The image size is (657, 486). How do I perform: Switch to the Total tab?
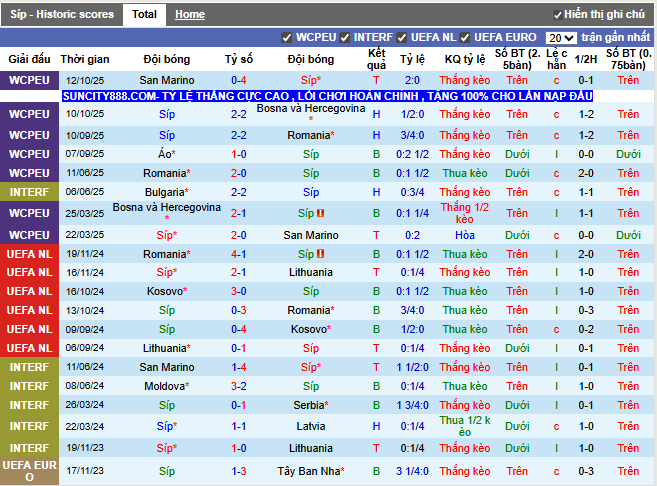(x=144, y=15)
